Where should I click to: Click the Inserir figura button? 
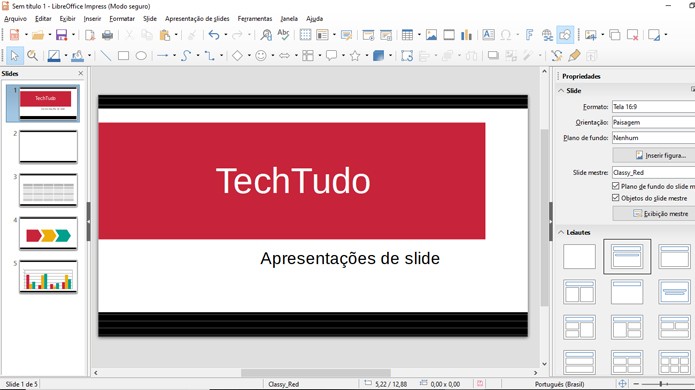pyautogui.click(x=654, y=155)
